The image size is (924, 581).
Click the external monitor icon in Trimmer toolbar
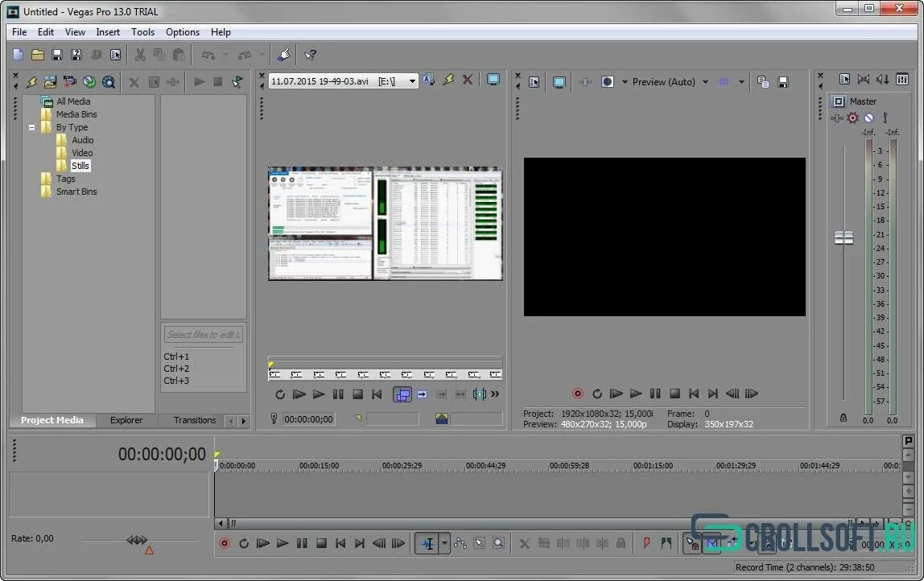click(494, 80)
